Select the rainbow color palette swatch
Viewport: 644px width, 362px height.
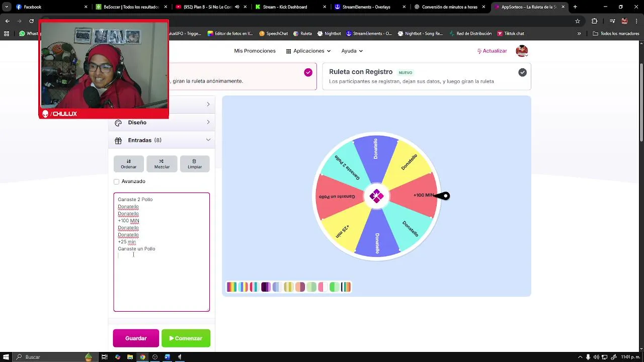pos(231,287)
